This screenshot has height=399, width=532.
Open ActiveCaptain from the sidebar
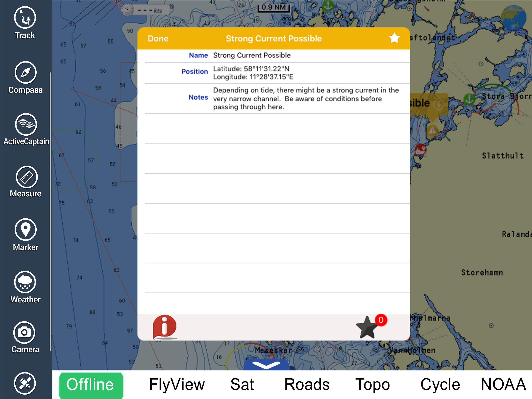click(x=26, y=125)
